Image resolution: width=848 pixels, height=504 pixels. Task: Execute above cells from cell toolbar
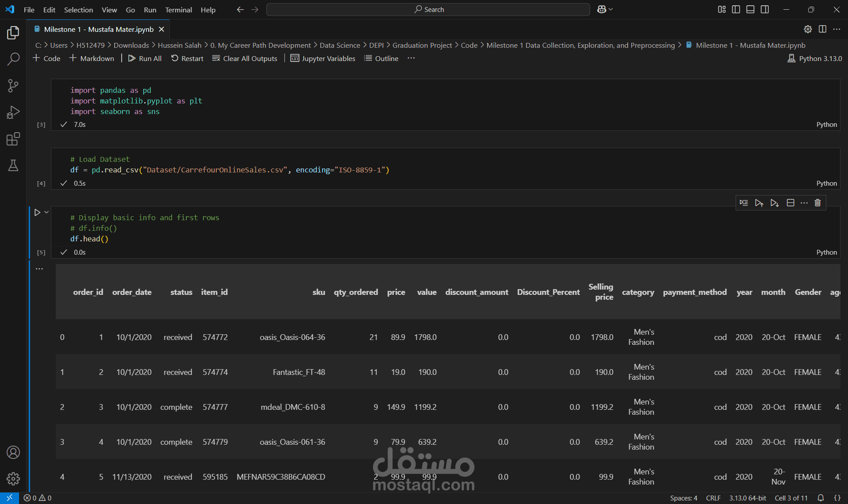click(759, 203)
